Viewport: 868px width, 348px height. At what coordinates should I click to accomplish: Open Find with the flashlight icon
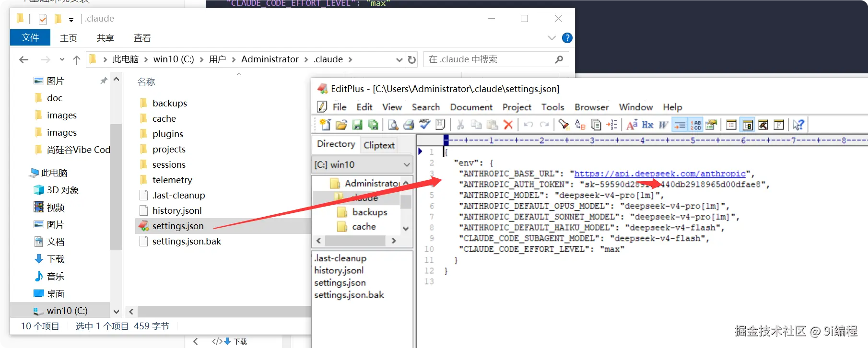point(564,125)
